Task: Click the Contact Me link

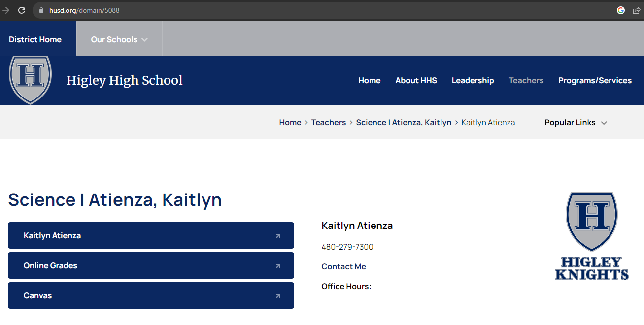Action: tap(343, 266)
